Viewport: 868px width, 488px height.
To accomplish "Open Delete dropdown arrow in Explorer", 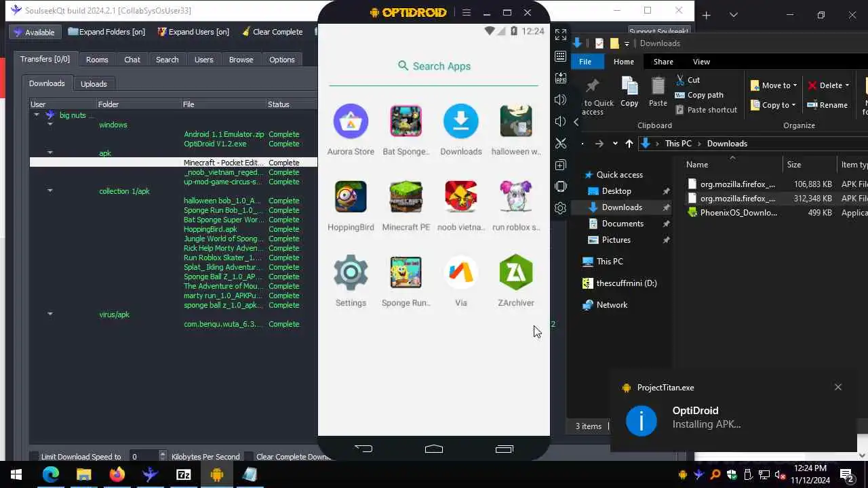I will point(847,85).
